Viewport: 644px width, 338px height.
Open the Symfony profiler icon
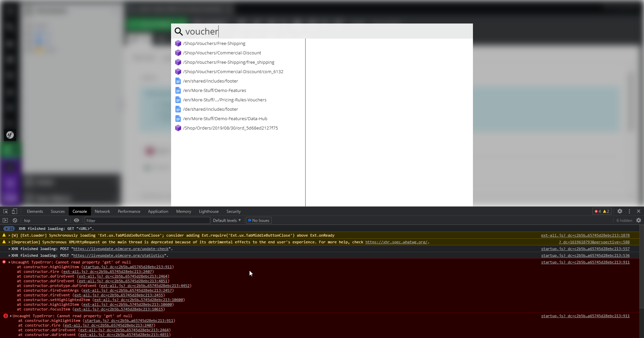(10, 135)
